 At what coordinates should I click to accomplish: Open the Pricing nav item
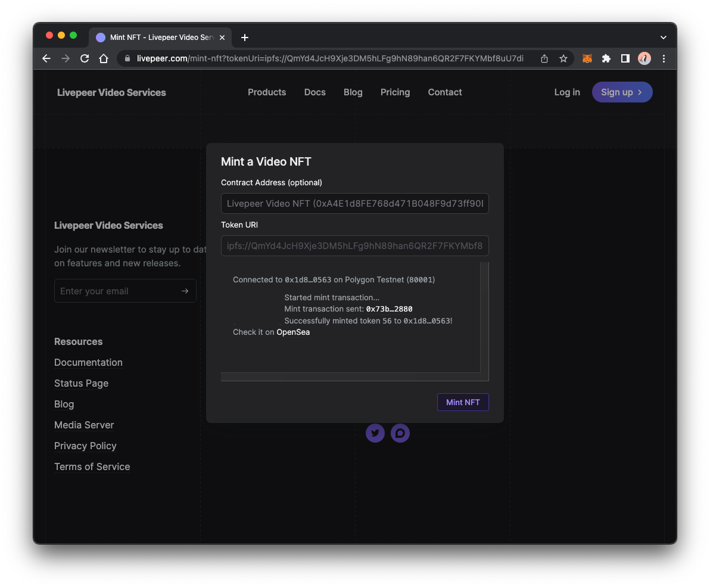tap(395, 92)
